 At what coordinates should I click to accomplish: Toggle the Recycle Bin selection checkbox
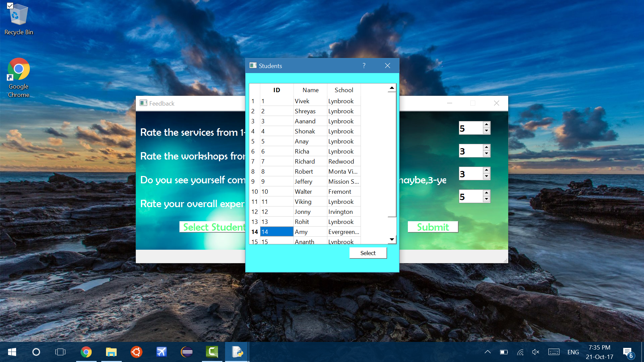coord(10,6)
